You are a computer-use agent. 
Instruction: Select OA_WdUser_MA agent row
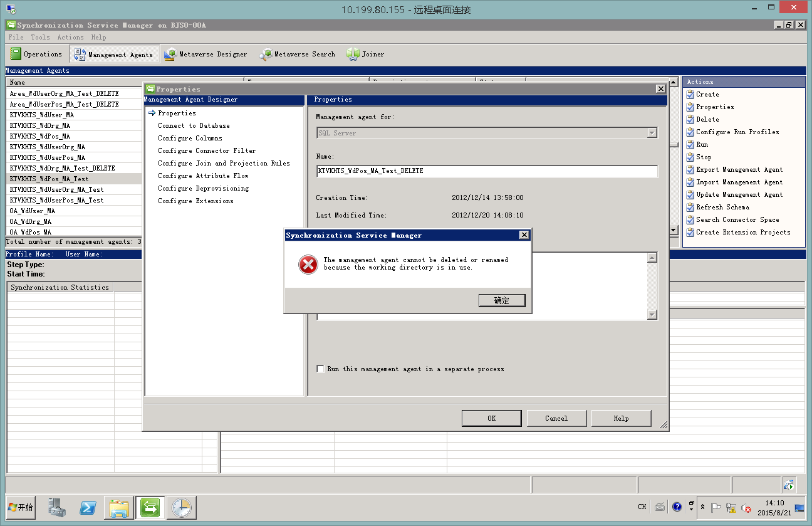click(74, 211)
